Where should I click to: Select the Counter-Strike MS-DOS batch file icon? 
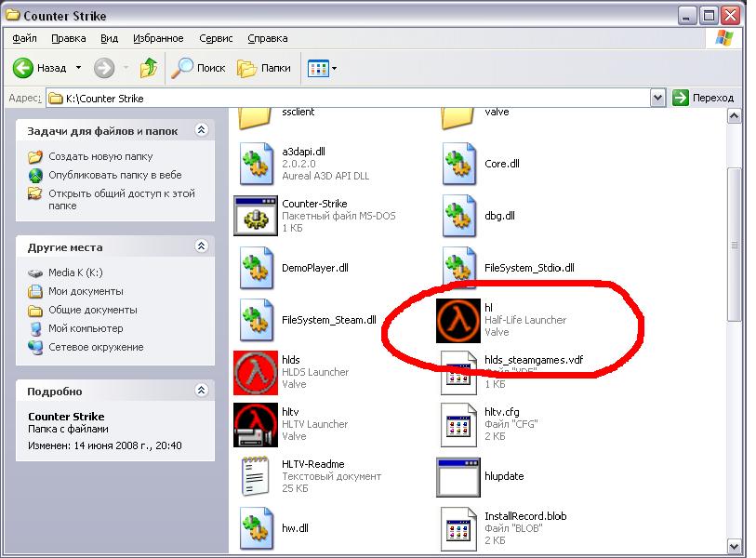click(256, 216)
